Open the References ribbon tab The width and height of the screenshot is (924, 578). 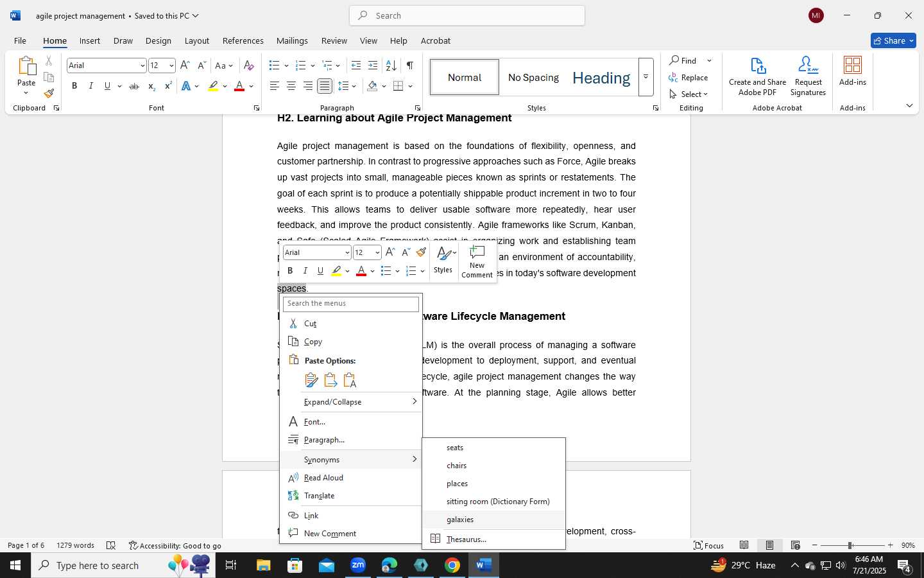click(243, 40)
